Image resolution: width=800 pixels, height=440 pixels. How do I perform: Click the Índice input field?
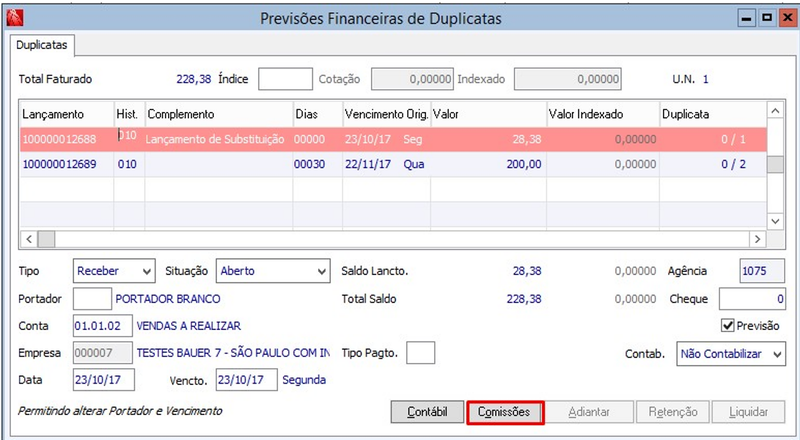point(285,79)
